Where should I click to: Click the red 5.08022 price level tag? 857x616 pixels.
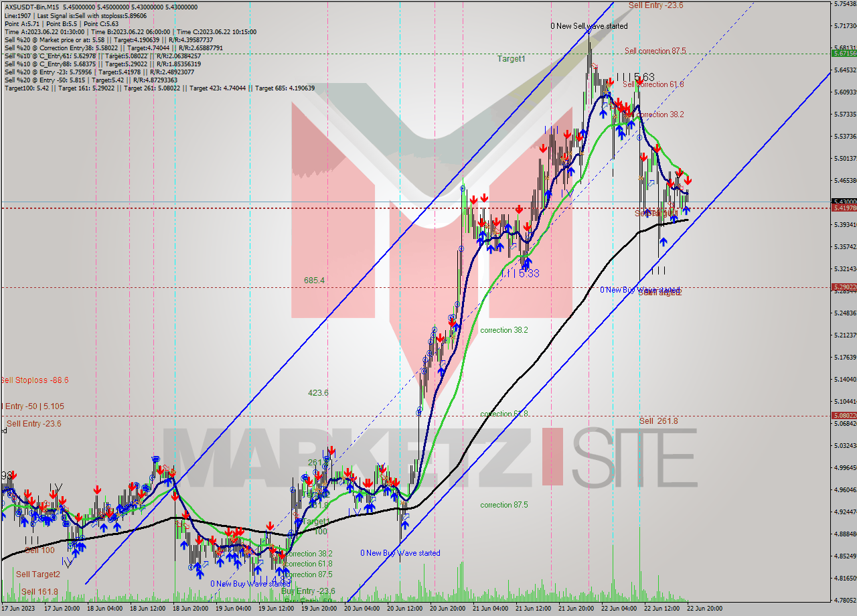[843, 416]
